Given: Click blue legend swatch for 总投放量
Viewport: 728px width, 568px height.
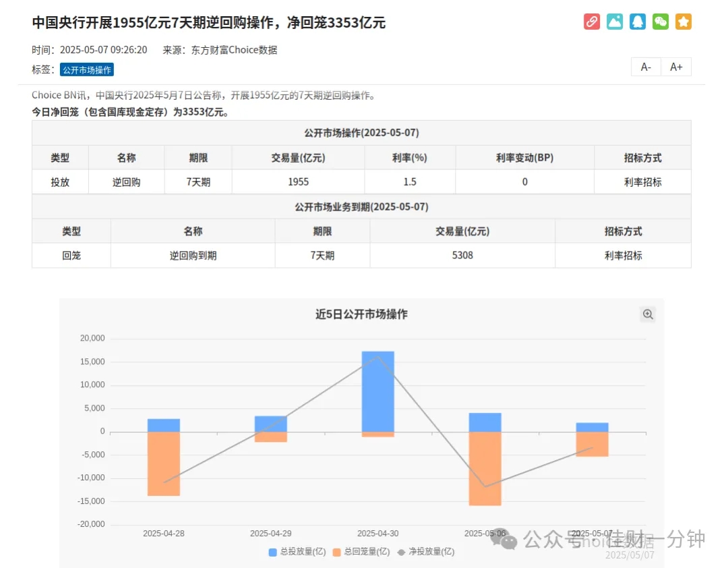Looking at the screenshot, I should [x=272, y=552].
